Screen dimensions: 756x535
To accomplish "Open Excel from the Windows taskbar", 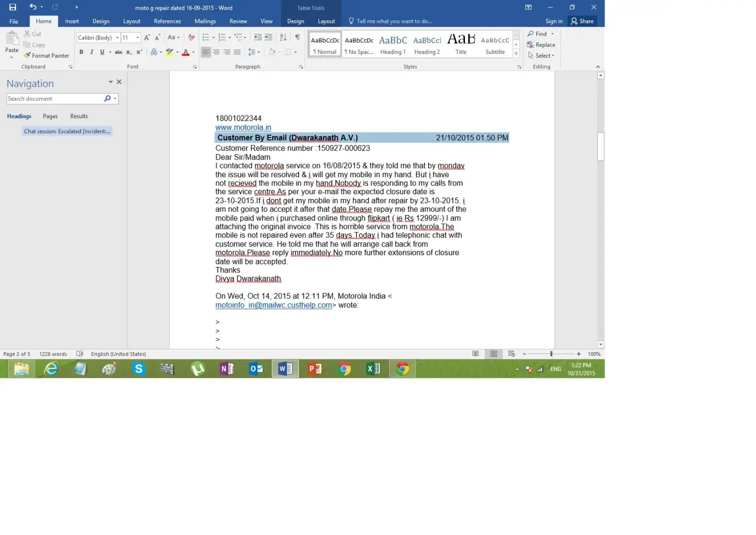I will coord(373,369).
